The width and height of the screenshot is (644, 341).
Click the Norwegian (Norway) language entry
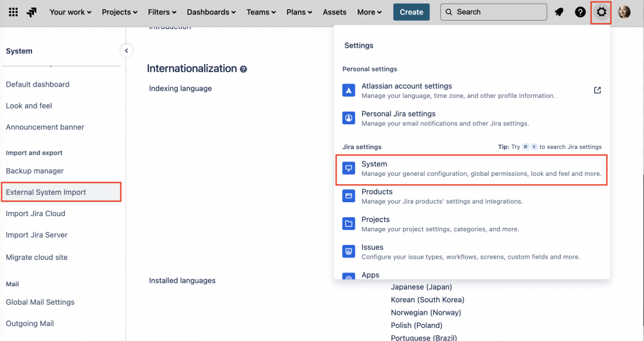426,312
